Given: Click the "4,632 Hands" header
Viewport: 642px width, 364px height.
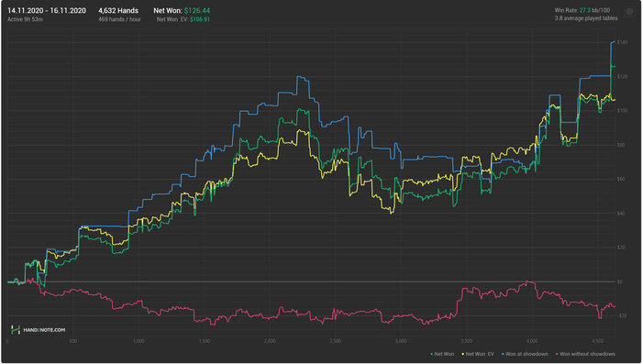Looking at the screenshot, I should pyautogui.click(x=118, y=11).
